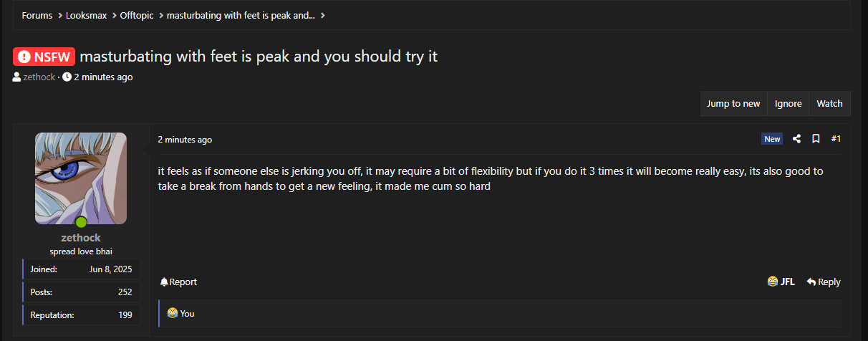Image resolution: width=868 pixels, height=341 pixels.
Task: Click the clock icon in thread header
Action: coord(67,77)
